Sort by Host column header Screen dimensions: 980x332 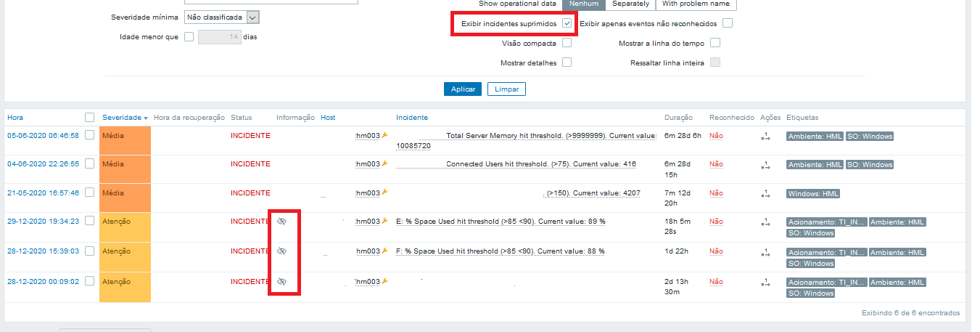328,118
